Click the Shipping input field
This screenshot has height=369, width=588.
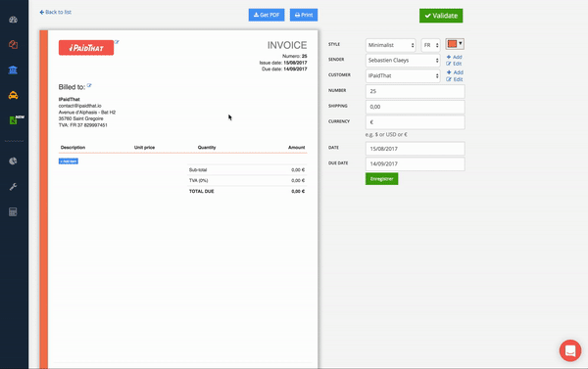tap(416, 107)
